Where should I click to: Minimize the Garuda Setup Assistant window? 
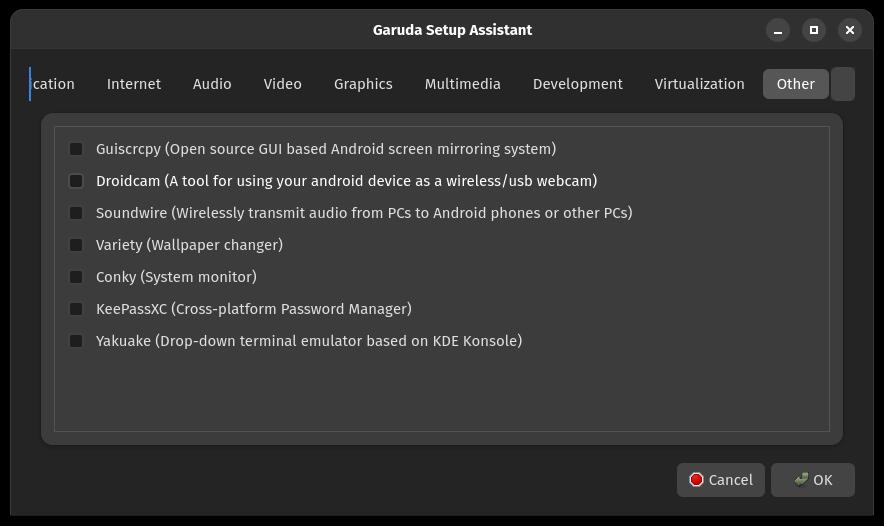777,30
